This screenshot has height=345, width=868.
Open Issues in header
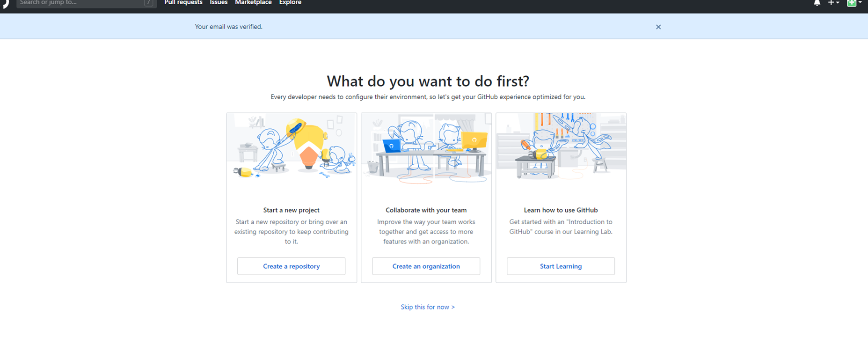pos(219,3)
